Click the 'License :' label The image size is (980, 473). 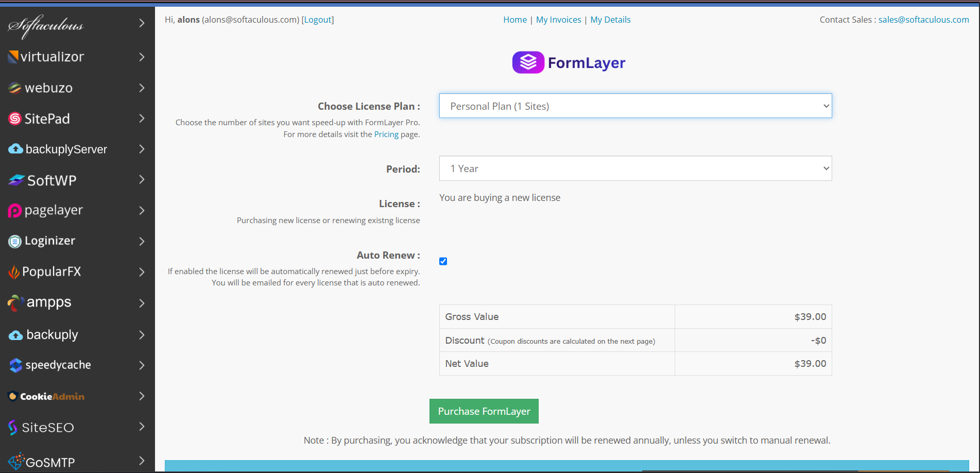tap(400, 204)
